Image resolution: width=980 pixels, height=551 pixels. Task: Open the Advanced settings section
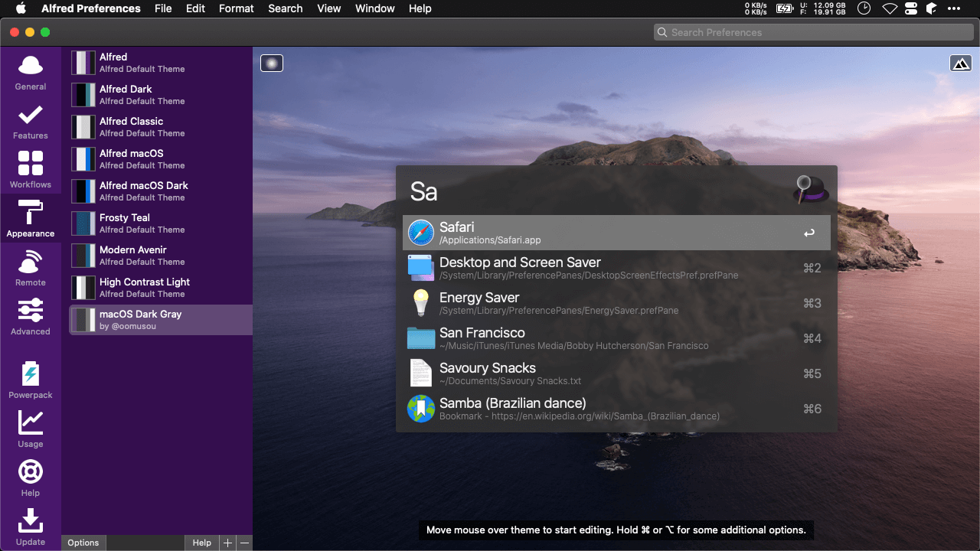tap(31, 318)
